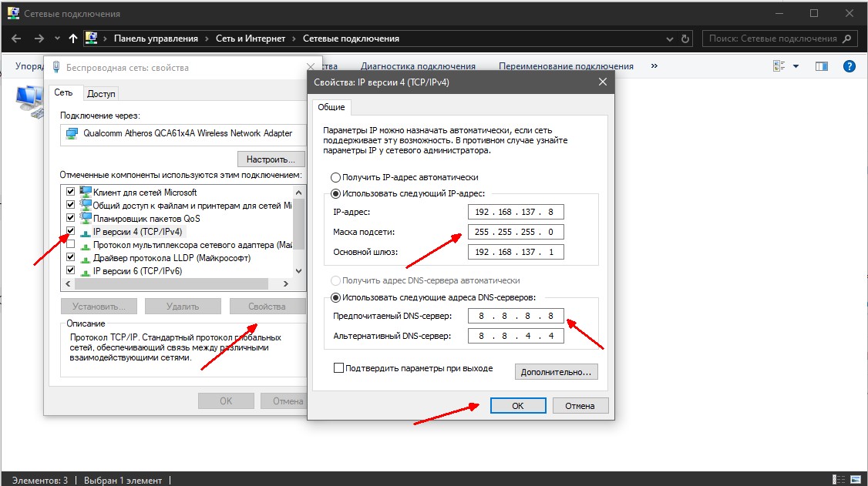Click 'Переименование подключения' toolbar command
This screenshot has height=486, width=868.
(566, 66)
